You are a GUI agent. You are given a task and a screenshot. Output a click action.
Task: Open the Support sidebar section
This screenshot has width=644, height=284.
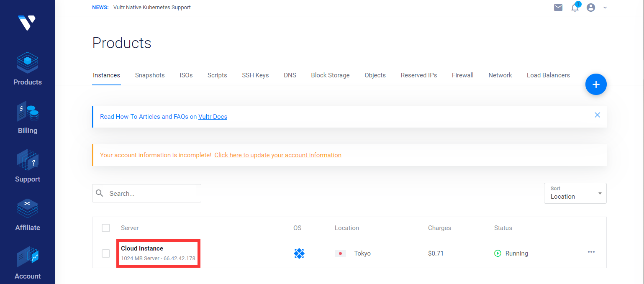[28, 166]
